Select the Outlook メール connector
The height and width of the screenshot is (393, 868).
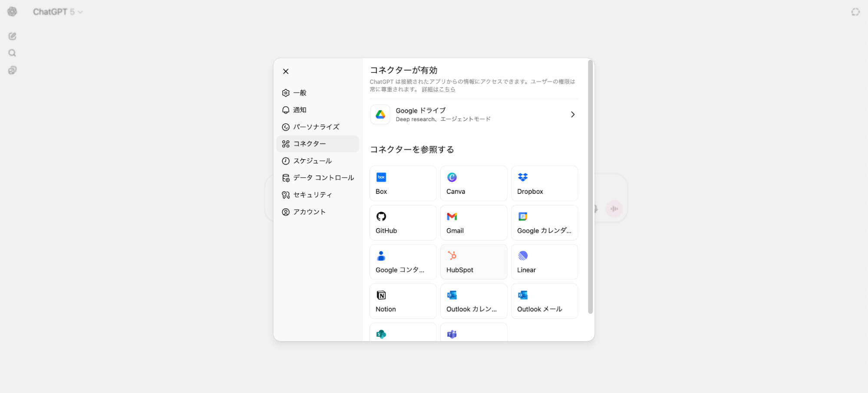[544, 301]
